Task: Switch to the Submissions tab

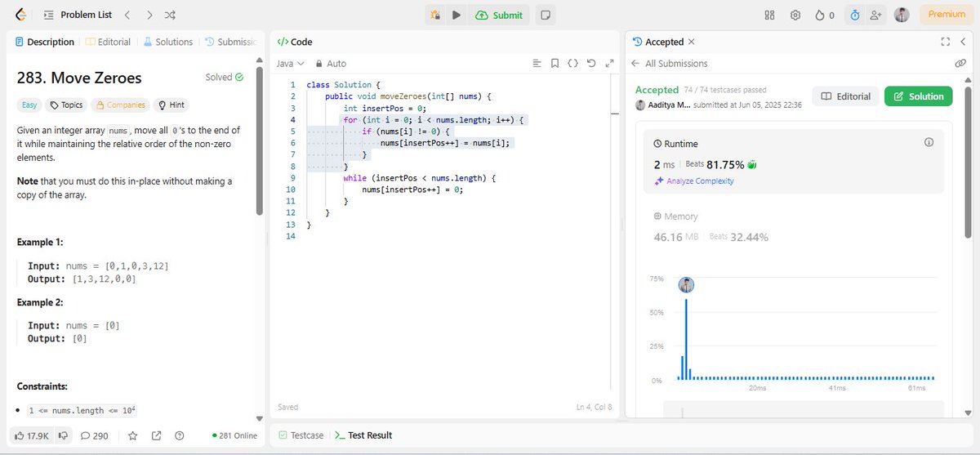Action: [x=229, y=42]
